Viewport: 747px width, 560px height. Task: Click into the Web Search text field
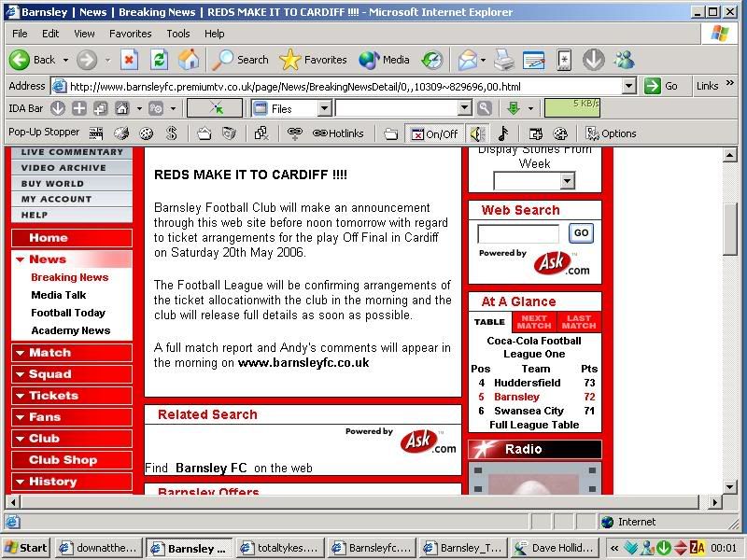coord(518,234)
